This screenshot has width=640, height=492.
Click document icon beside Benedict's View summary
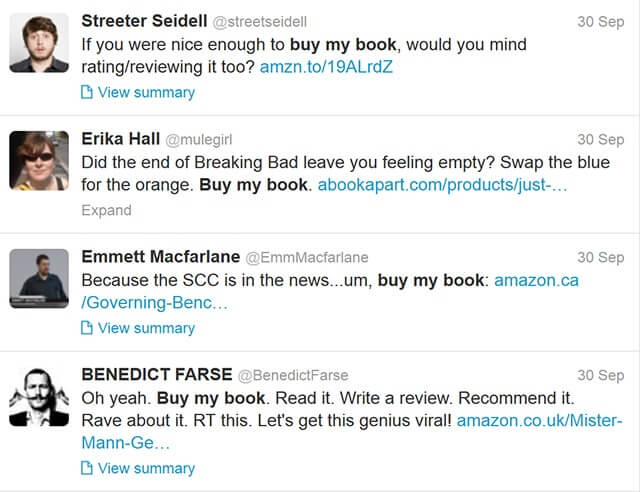click(87, 468)
